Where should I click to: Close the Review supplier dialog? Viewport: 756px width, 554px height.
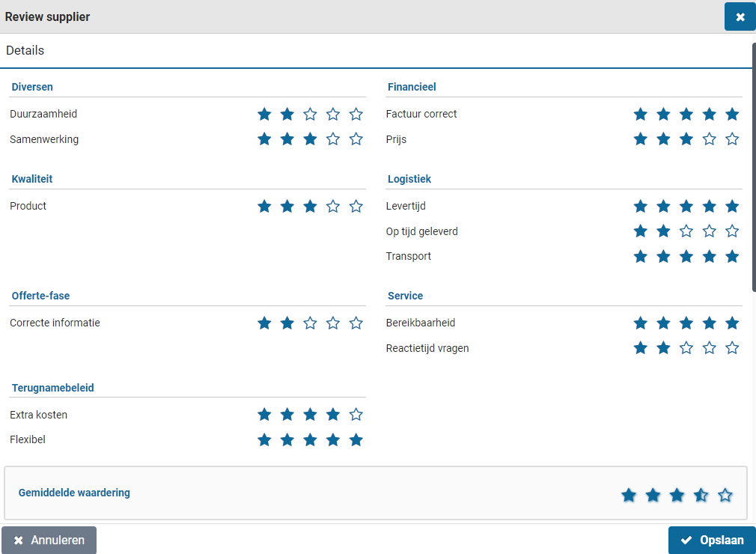740,16
